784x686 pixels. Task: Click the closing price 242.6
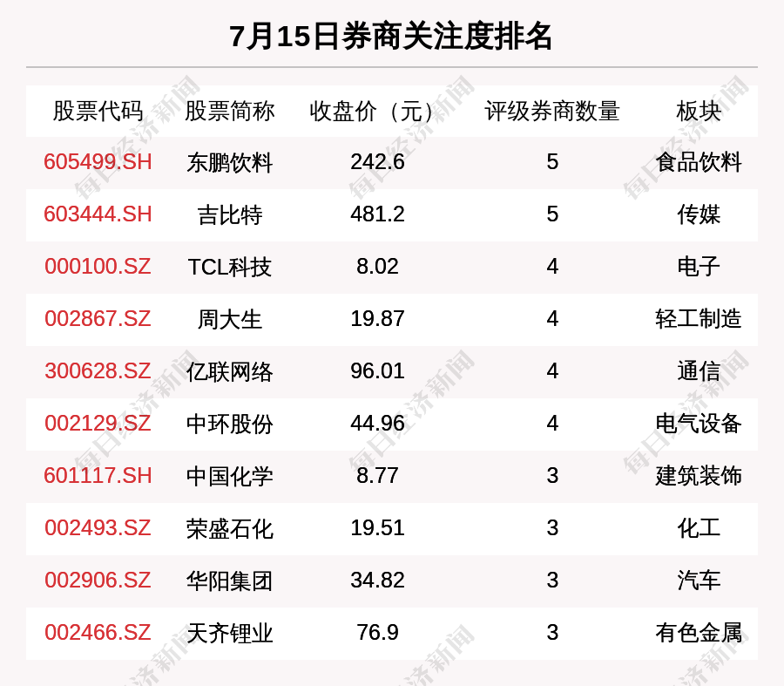tap(377, 162)
